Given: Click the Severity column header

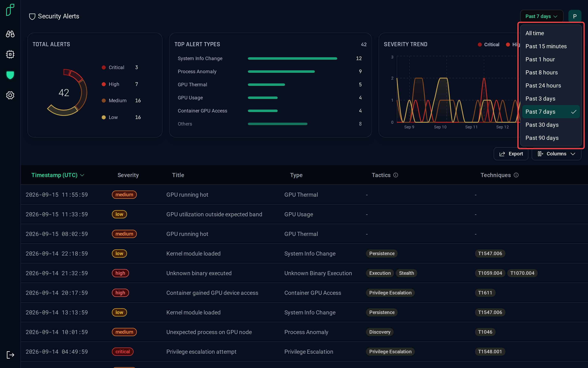Looking at the screenshot, I should pyautogui.click(x=128, y=175).
